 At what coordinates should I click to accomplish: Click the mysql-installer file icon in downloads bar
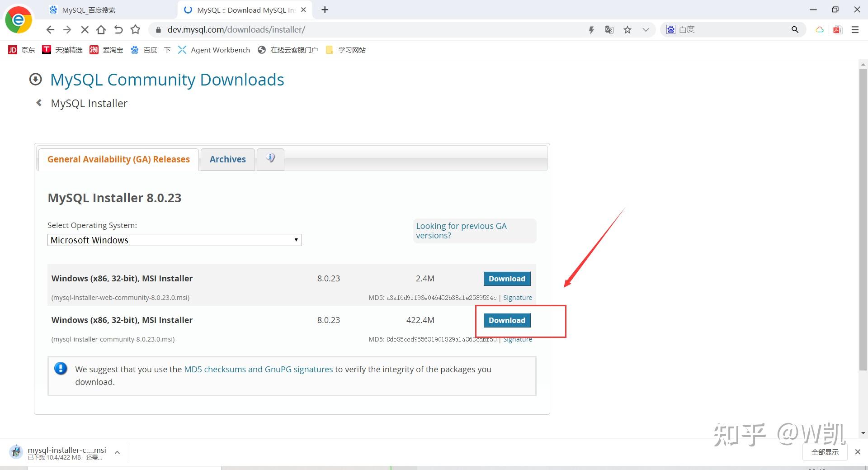(x=16, y=452)
